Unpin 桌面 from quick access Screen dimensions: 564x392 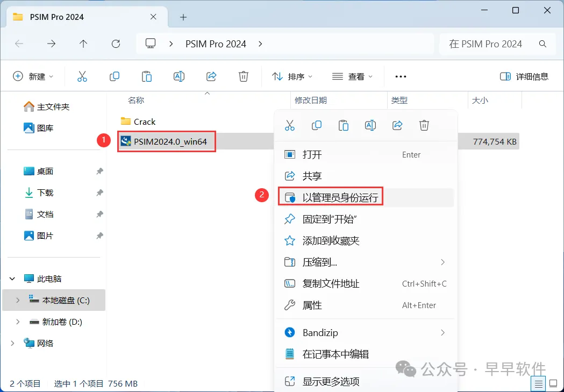[x=99, y=171]
